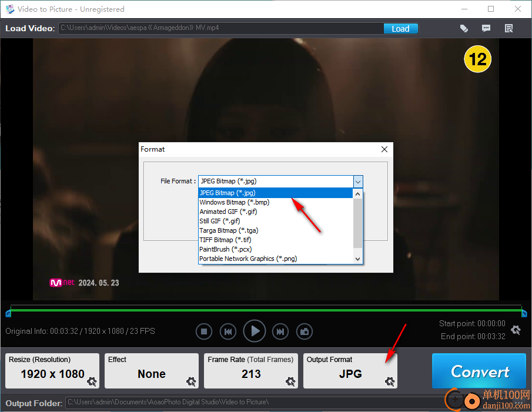
Task: Click the stop playback button
Action: [204, 331]
